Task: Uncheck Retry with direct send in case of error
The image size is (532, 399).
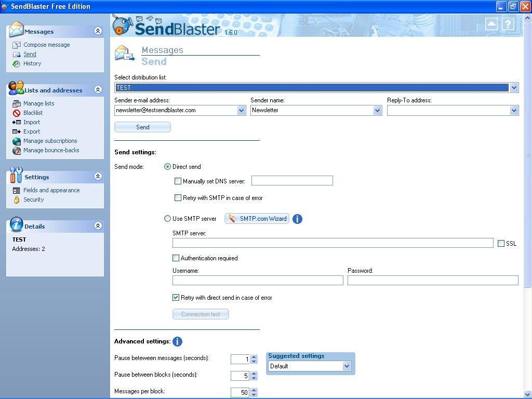Action: coord(176,298)
